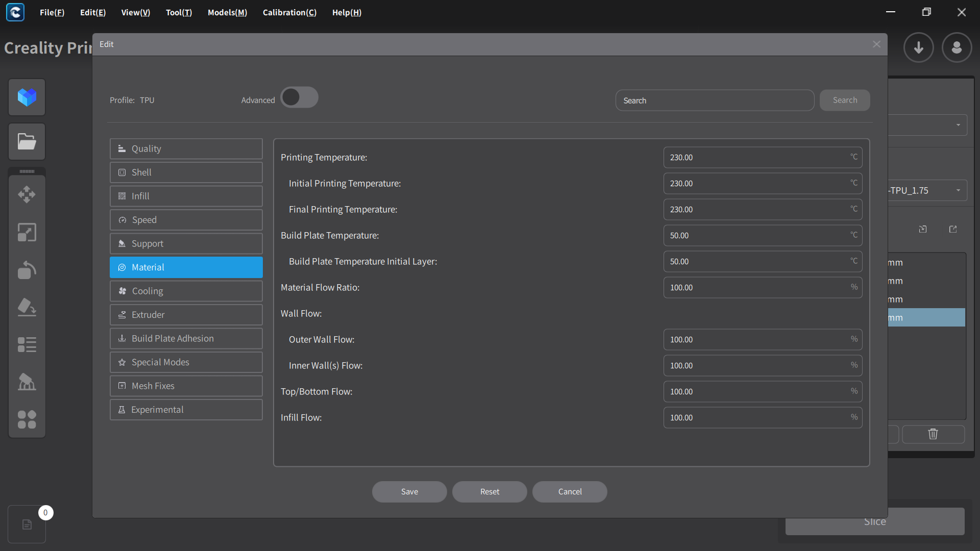Open the upper printer dropdown arrow
This screenshot has height=551, width=980.
pos(958,125)
